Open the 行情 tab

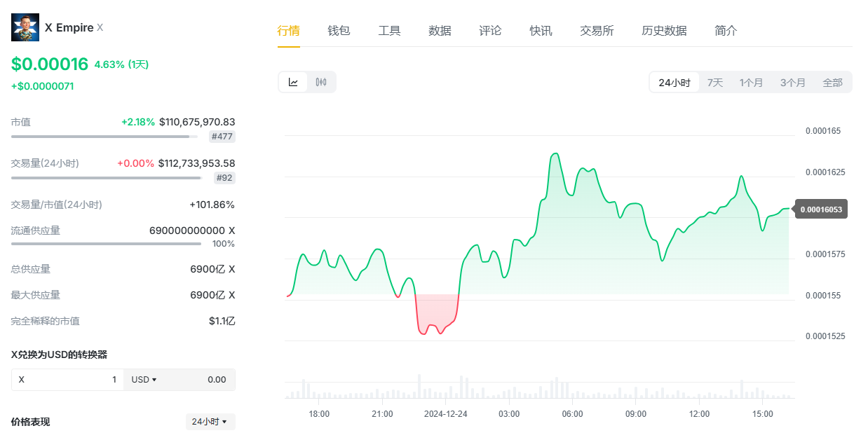[288, 31]
